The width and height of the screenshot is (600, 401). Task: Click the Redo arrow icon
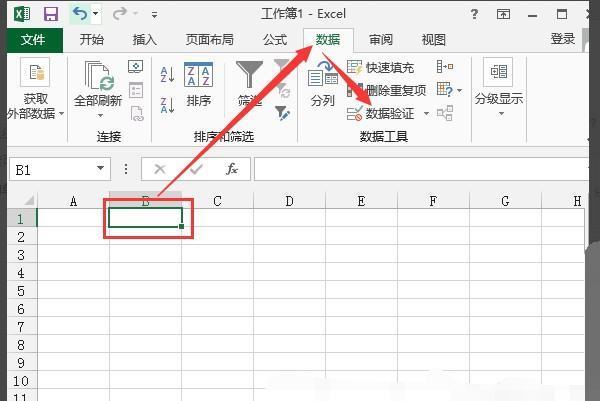(x=120, y=14)
